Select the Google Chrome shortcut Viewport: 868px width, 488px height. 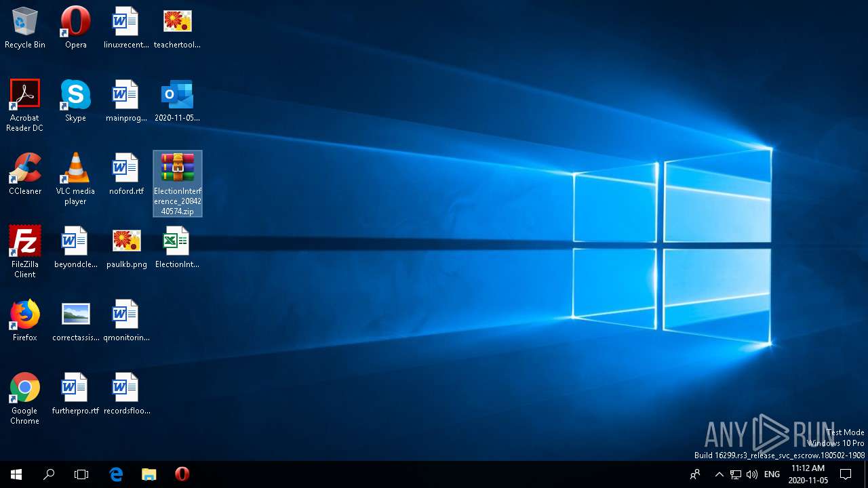click(x=25, y=398)
